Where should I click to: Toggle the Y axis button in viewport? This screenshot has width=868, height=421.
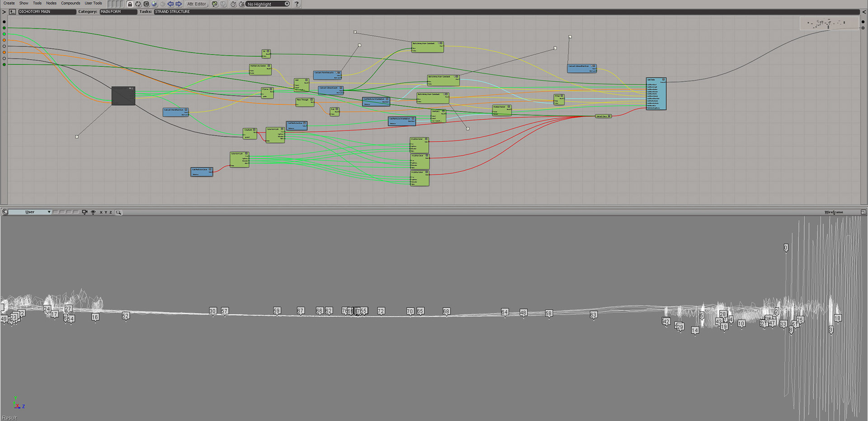[106, 212]
